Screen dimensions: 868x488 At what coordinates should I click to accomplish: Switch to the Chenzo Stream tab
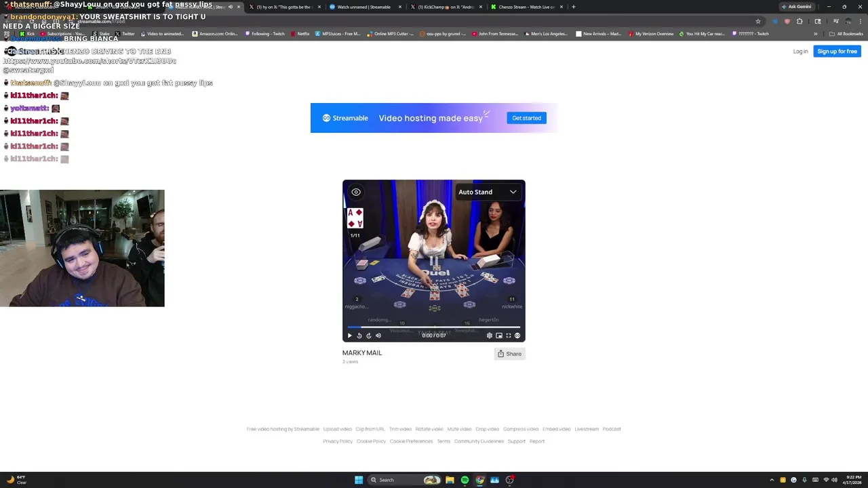coord(526,7)
